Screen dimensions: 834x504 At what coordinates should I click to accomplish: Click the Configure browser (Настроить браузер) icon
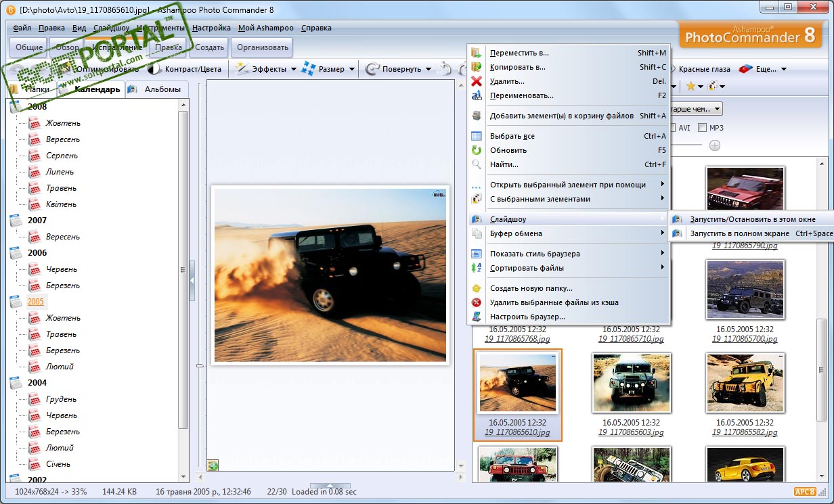point(477,317)
